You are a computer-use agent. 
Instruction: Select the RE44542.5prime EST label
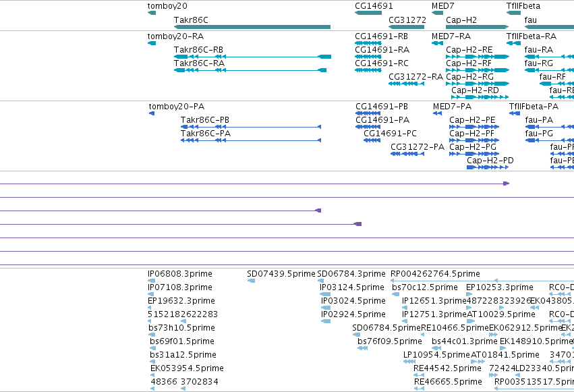(x=447, y=368)
